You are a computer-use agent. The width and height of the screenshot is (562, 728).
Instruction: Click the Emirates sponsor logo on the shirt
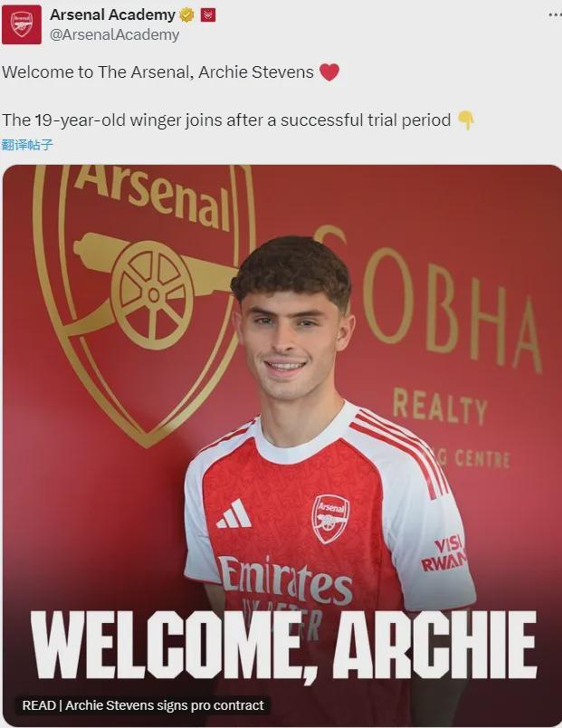click(x=286, y=580)
